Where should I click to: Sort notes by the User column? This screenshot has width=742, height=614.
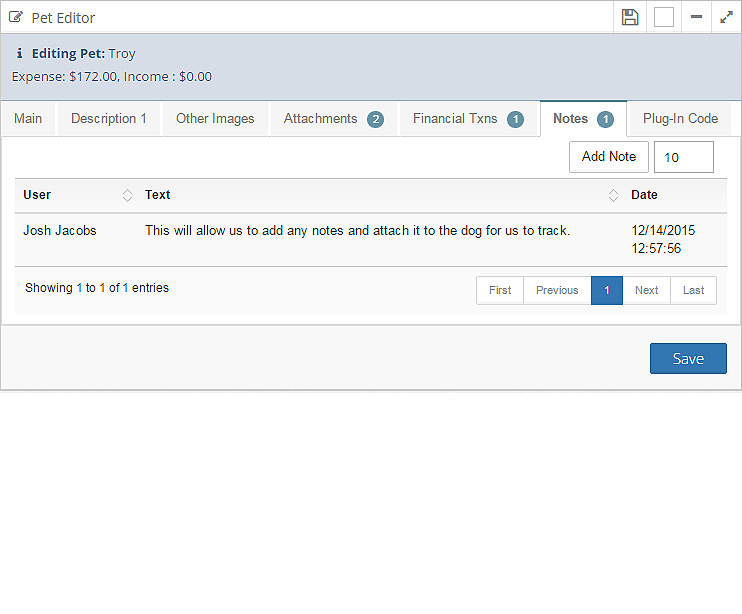(x=127, y=195)
